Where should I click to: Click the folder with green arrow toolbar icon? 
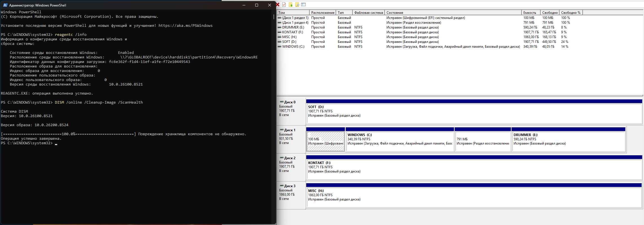(x=290, y=5)
